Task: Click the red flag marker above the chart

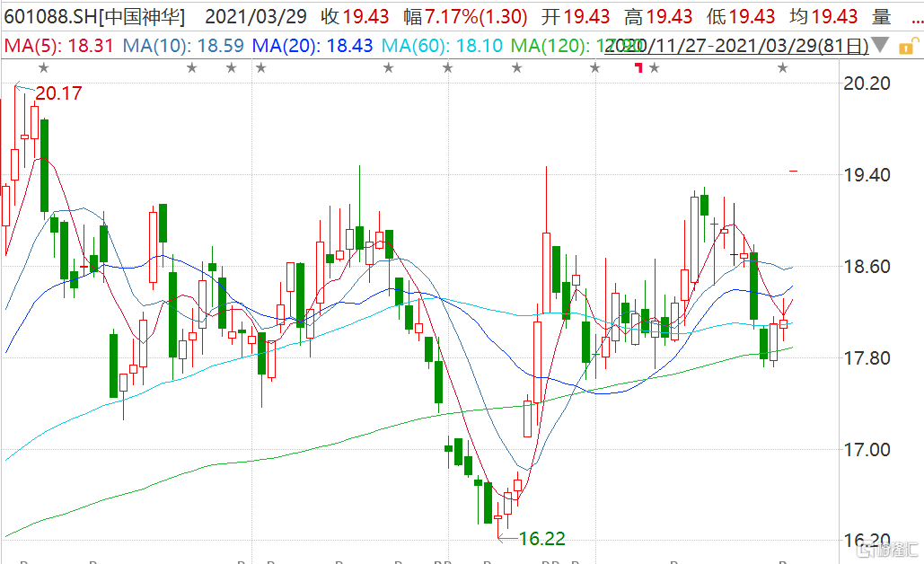Action: click(638, 67)
